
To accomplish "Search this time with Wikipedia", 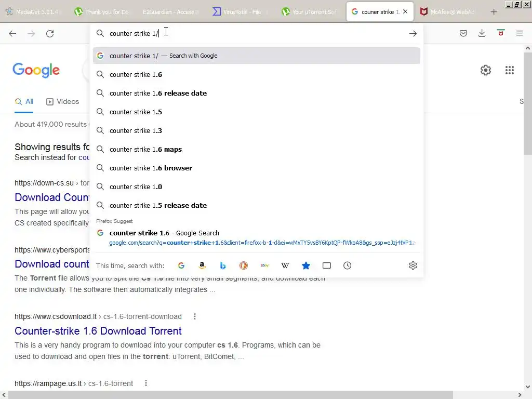I will pos(285,265).
